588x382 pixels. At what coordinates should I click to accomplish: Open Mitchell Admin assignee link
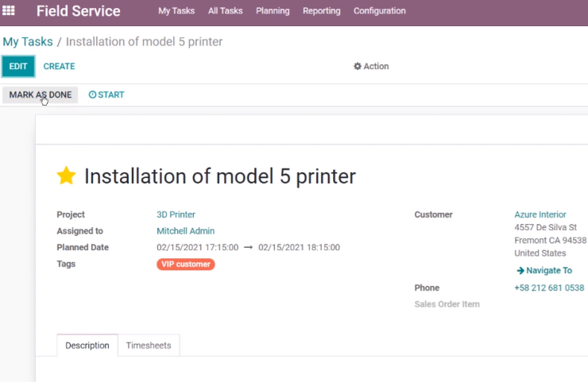point(186,231)
